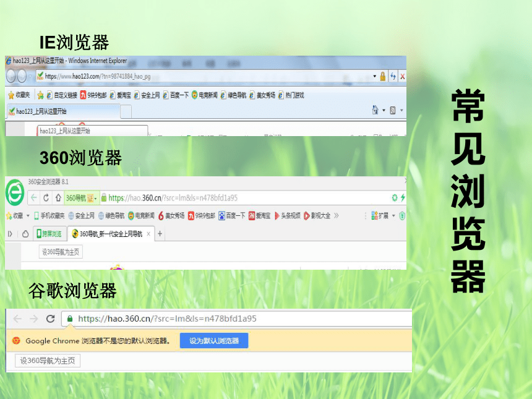Open the 360 扩展 extensions button

tap(380, 215)
